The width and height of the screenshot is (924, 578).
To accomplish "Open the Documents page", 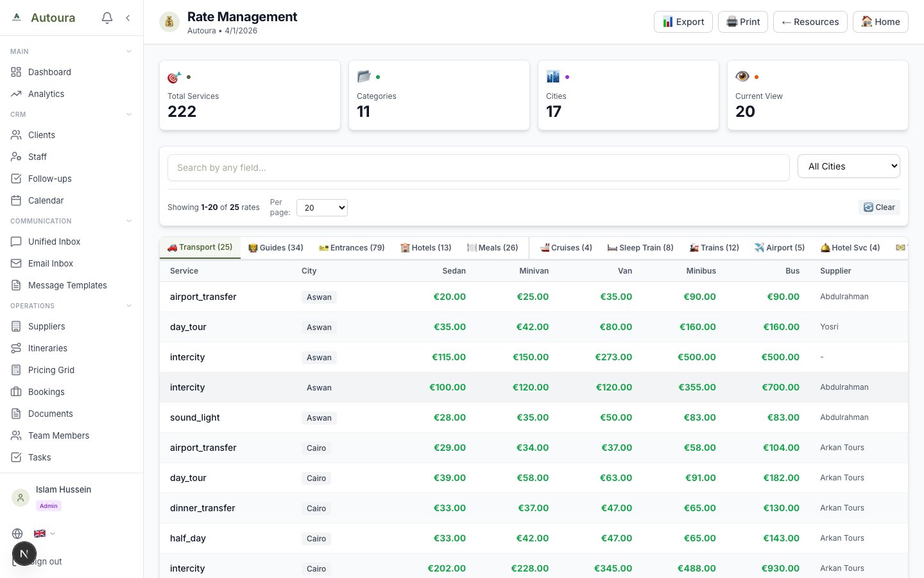I will pyautogui.click(x=71, y=414).
